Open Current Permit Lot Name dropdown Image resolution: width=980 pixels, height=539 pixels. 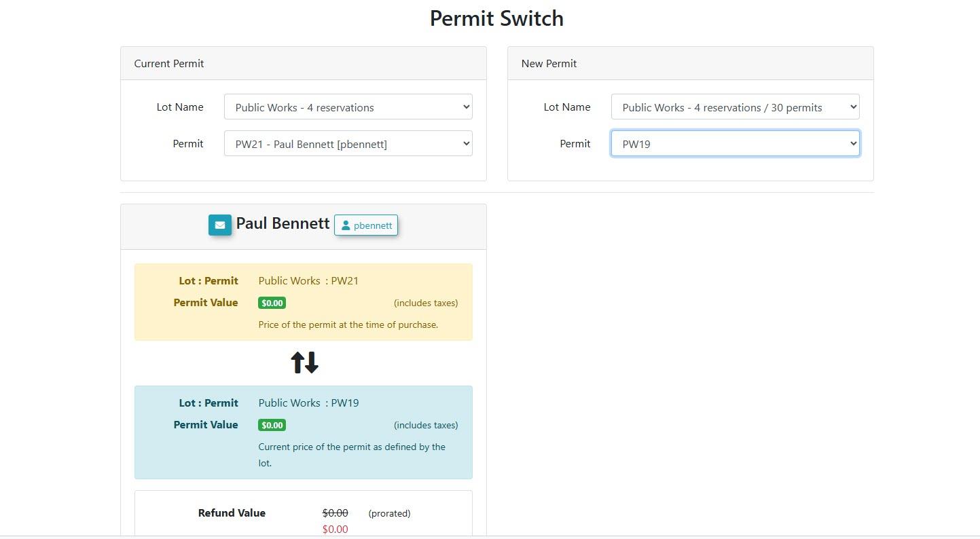(348, 107)
